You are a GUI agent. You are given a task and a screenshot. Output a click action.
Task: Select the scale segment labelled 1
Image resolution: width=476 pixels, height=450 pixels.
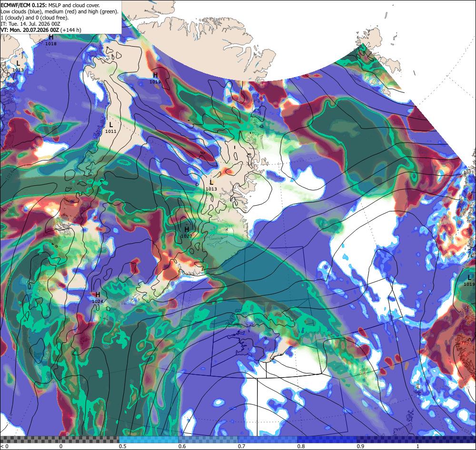pos(446,440)
